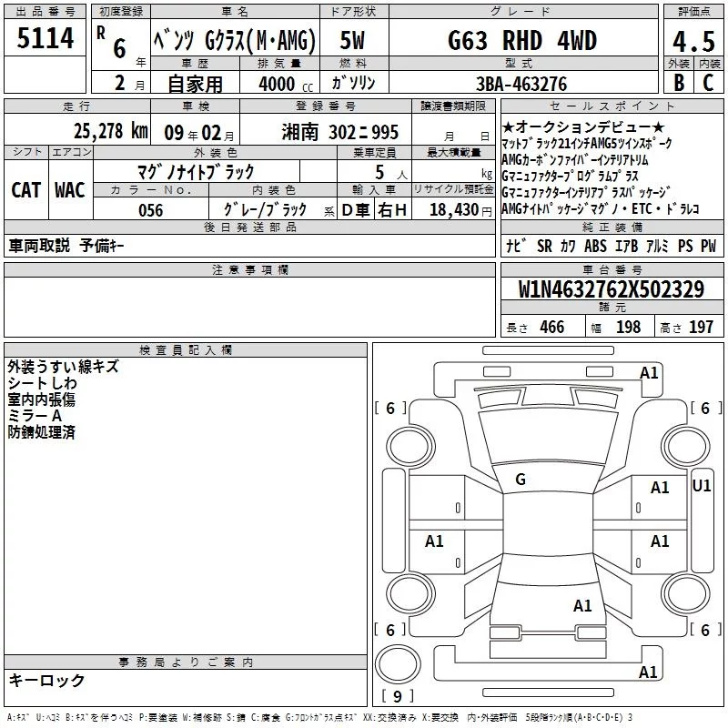Click the A1 mark on the rear hatch

click(x=582, y=606)
